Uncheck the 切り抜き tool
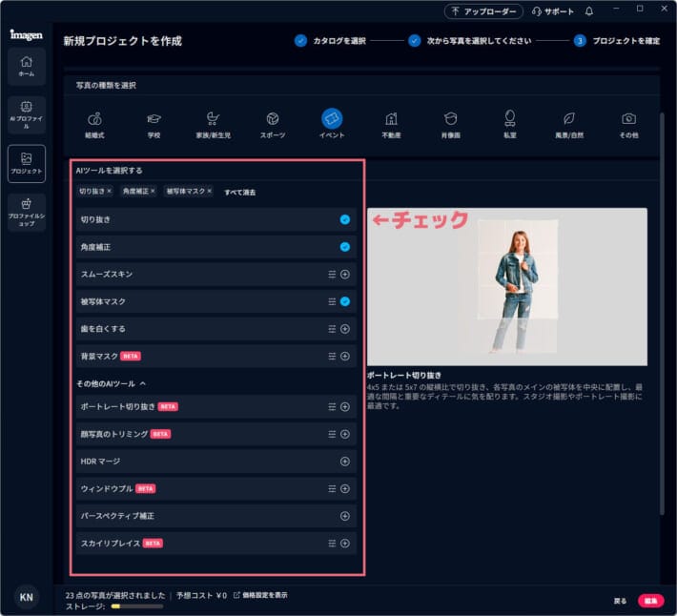Viewport: 677px width, 616px height. click(345, 219)
